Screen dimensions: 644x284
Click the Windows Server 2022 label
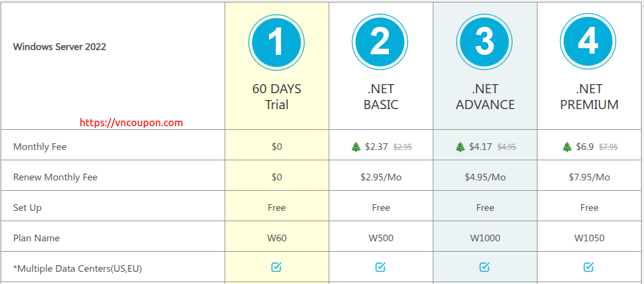pos(60,46)
